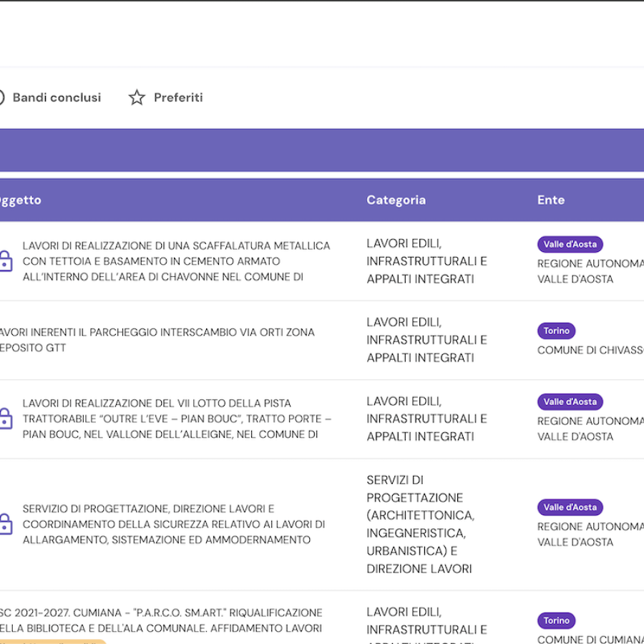Select the Torino tag above Comune di Cumiana
Image resolution: width=644 pixels, height=644 pixels.
coord(556,620)
